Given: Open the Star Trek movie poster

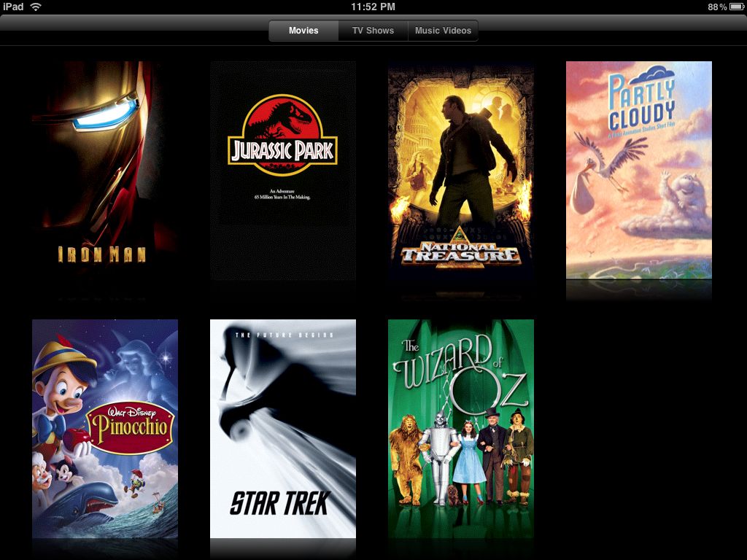Looking at the screenshot, I should 283,429.
